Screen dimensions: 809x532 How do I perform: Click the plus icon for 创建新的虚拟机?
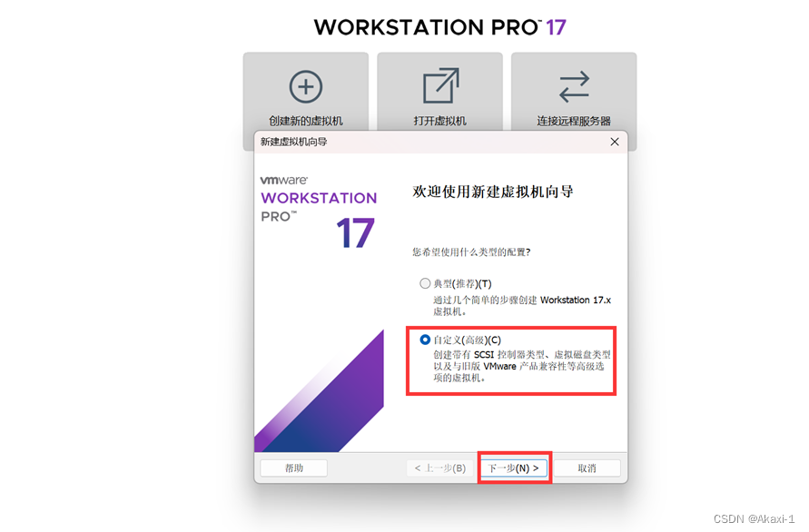(x=306, y=86)
